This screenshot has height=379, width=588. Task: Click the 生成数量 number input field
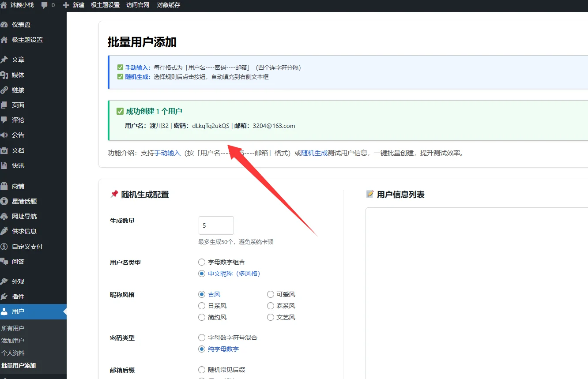[x=216, y=225]
